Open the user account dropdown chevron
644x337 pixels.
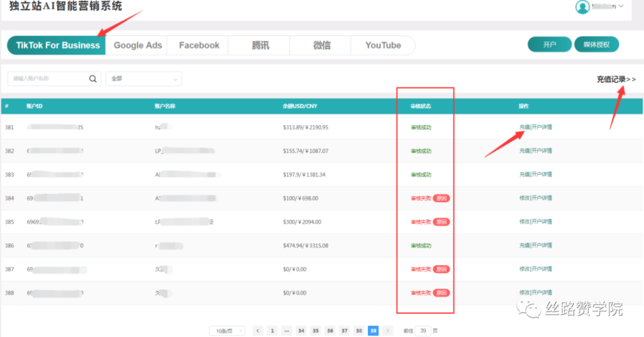coord(621,6)
